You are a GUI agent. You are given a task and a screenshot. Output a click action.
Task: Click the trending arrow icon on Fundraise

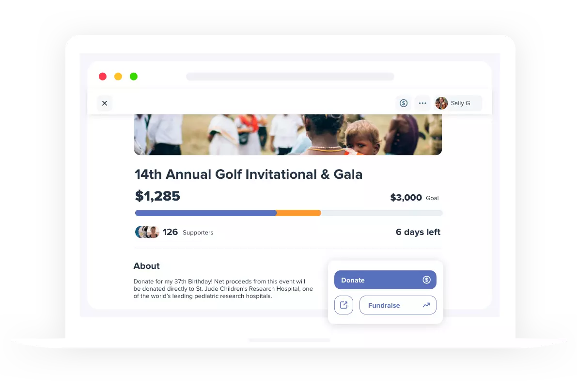point(426,305)
